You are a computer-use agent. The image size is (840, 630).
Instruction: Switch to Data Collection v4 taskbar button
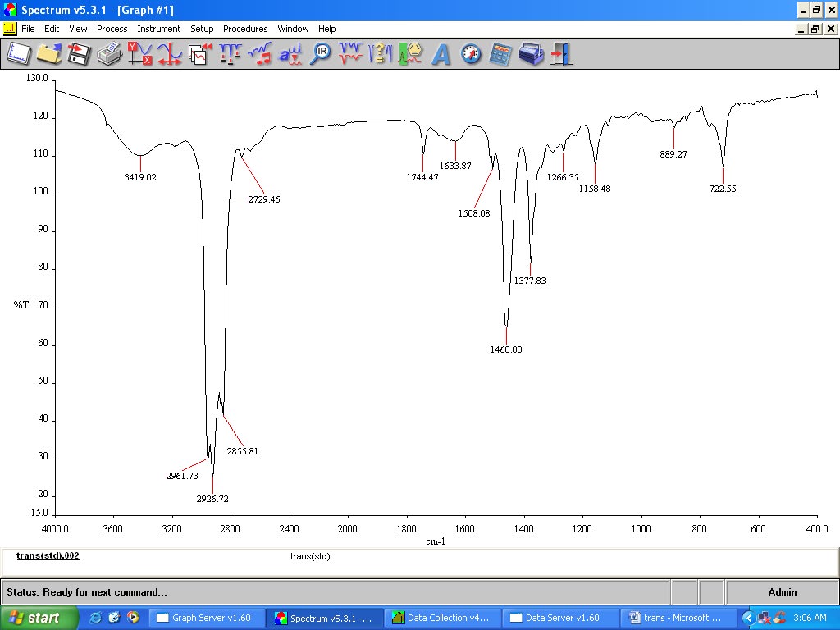(442, 619)
